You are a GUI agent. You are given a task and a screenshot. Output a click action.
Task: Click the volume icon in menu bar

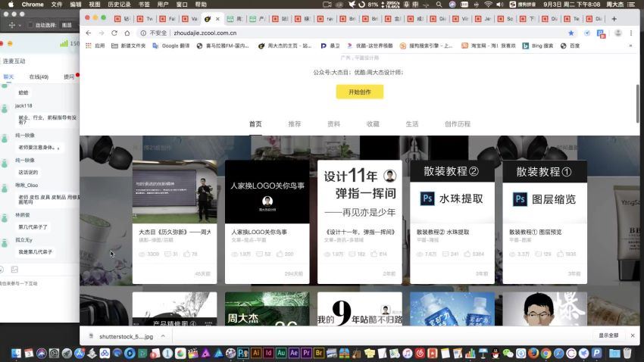500,4
